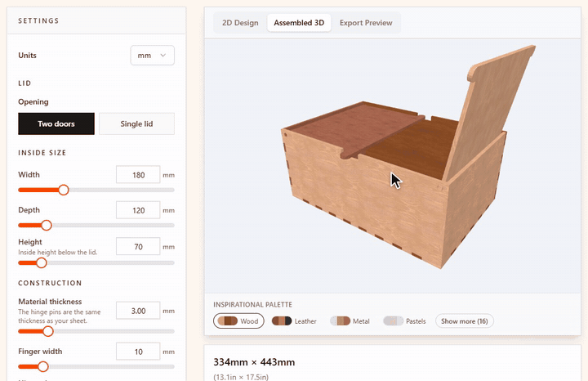
Task: Click the Material thickness field showing 3.00
Action: pyautogui.click(x=138, y=311)
